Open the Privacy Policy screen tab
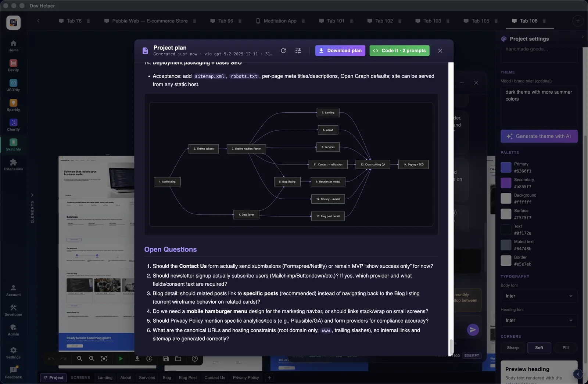Screen dimensions: 588x384 click(246, 377)
